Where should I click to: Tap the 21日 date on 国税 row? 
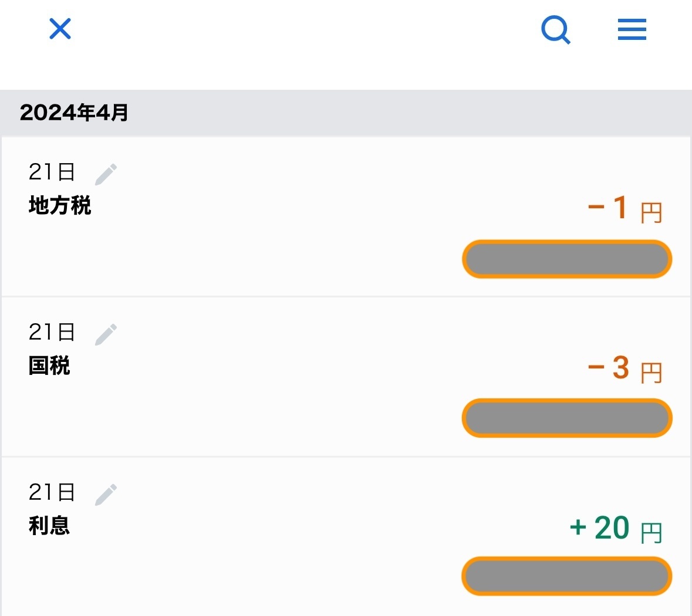point(52,332)
